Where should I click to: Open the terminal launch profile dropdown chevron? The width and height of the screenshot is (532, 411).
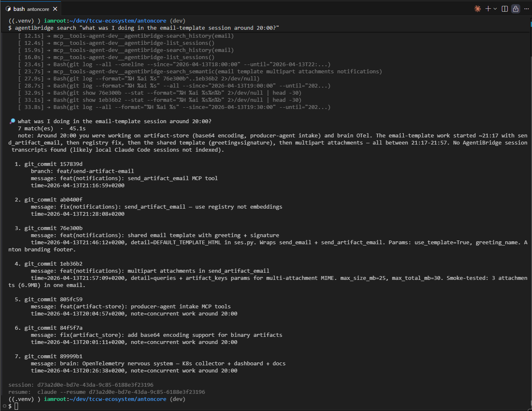pos(495,9)
